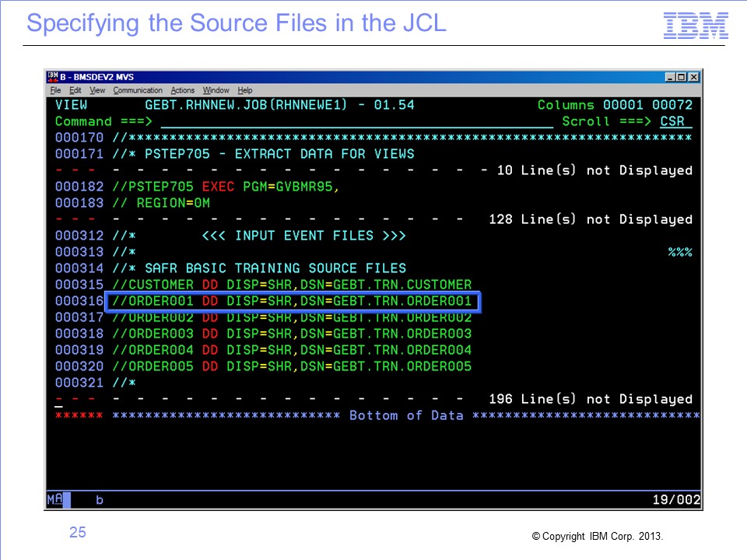
Task: Click the CUSTOMER DD statement line
Action: click(263, 285)
